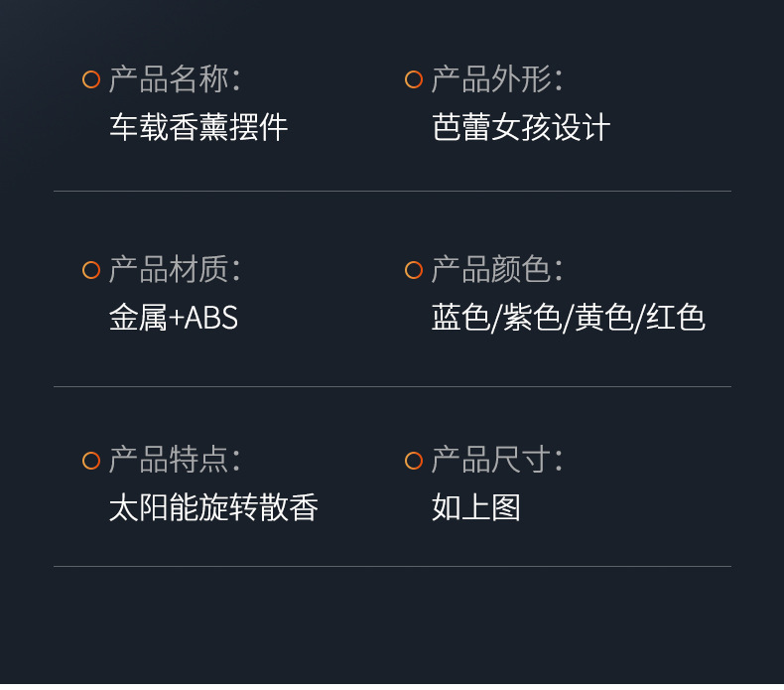
Task: Click the divider line below 车载香薰摆件
Action: (x=392, y=191)
